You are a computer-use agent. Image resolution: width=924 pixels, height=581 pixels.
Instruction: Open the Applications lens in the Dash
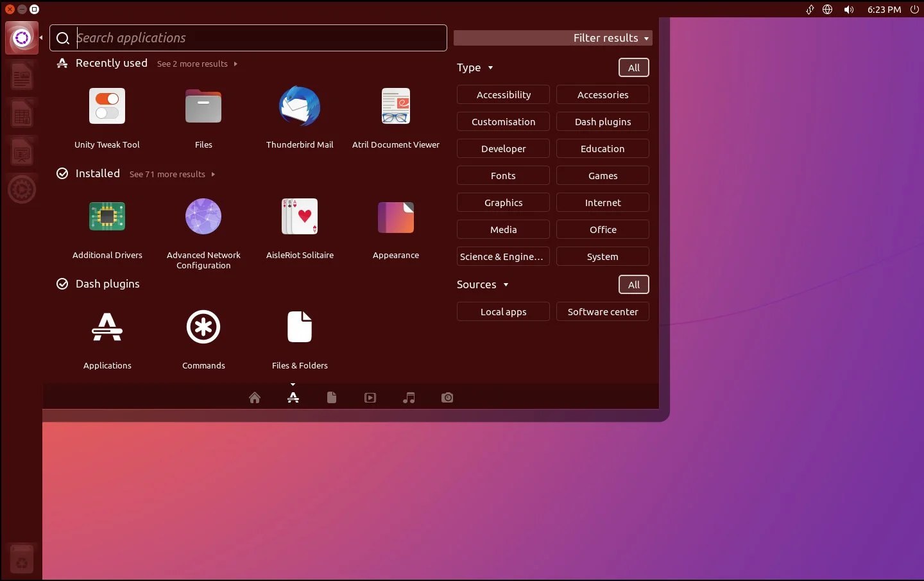293,397
